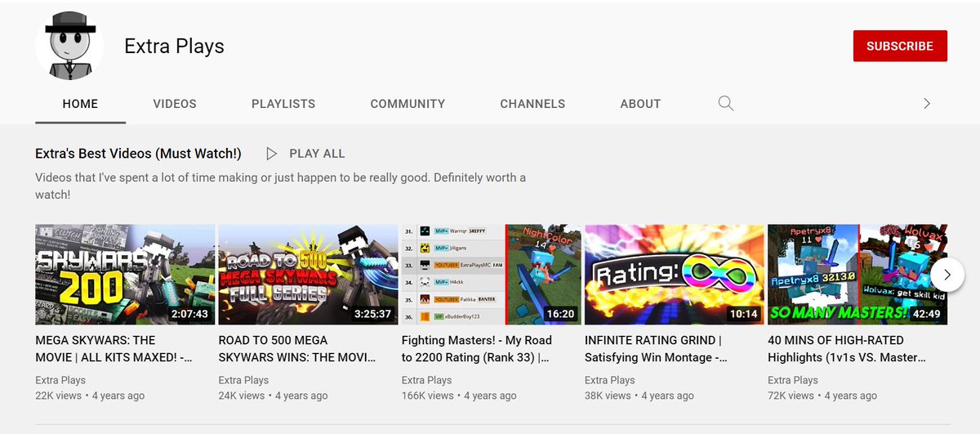This screenshot has height=434, width=980.
Task: Open the Fighting Masters leaderboard thumbnail
Action: [x=491, y=275]
